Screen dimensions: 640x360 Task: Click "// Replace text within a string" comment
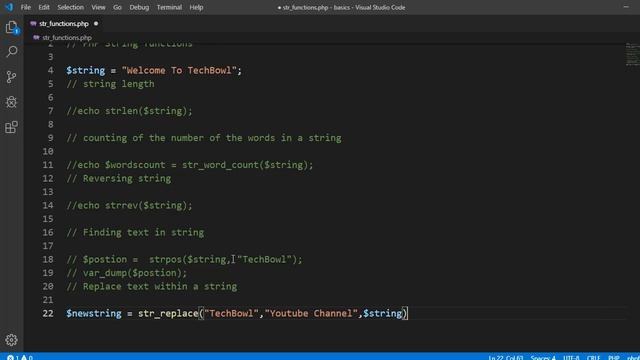152,286
